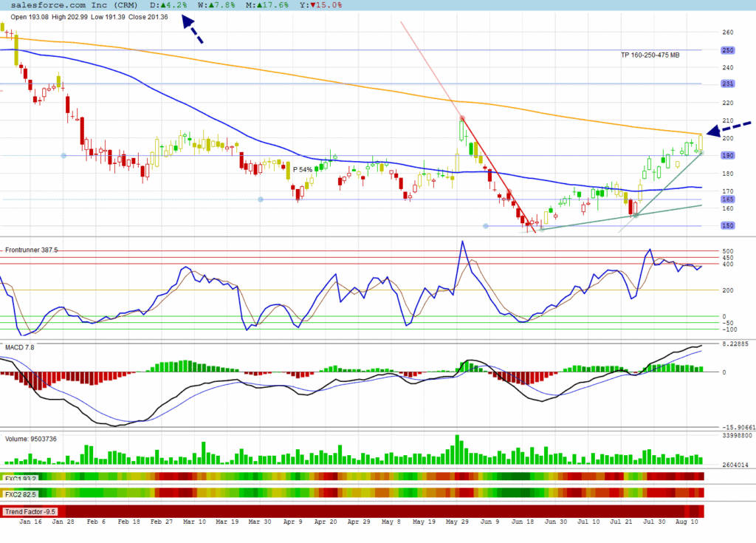
Task: Select the circle handle starting the 165 support line
Action: coord(261,199)
